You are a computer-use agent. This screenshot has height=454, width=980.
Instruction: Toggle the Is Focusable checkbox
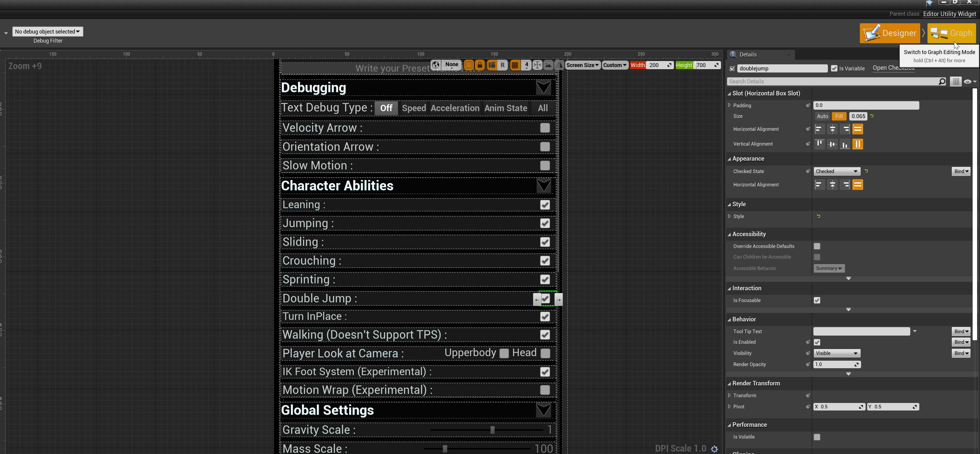(817, 301)
